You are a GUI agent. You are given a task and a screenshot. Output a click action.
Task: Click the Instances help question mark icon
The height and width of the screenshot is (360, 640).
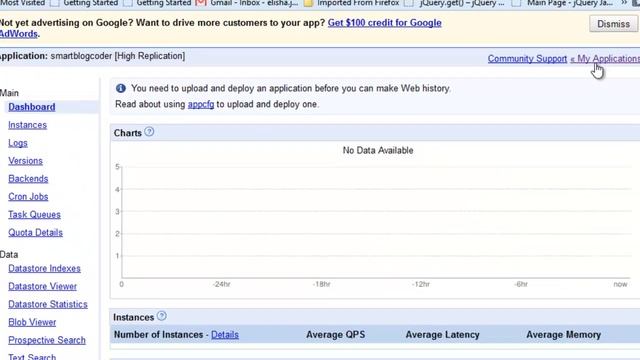[162, 316]
